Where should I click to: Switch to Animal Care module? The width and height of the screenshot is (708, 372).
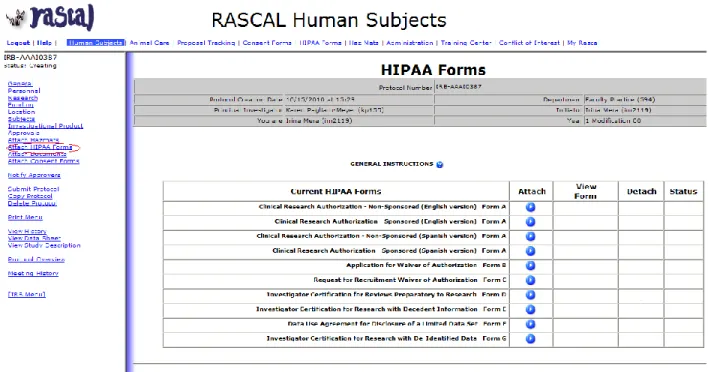tap(149, 43)
